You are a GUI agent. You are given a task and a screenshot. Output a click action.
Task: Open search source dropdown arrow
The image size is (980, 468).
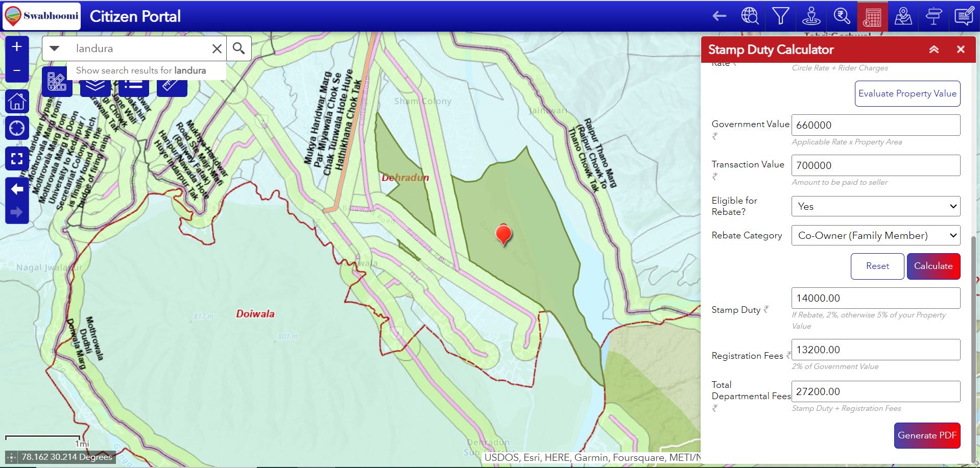pyautogui.click(x=55, y=48)
